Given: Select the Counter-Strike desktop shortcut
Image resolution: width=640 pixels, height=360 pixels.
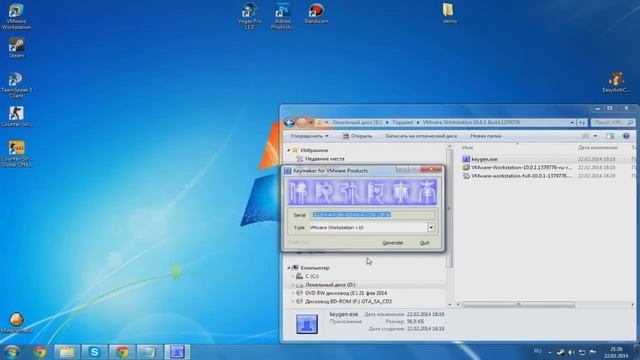Looking at the screenshot, I should point(16,116).
